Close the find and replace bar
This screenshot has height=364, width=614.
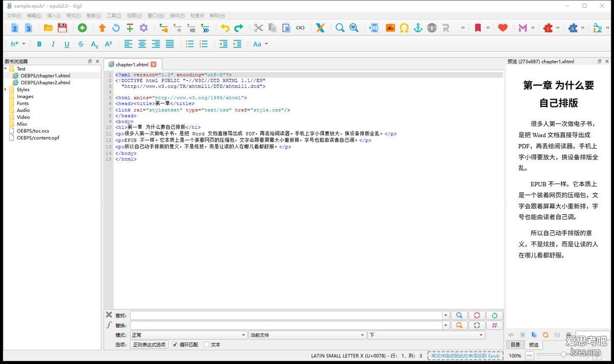tap(109, 315)
